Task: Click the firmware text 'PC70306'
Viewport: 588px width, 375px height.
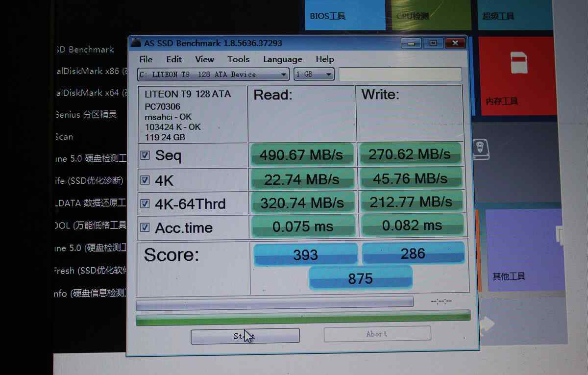Action: (x=163, y=106)
